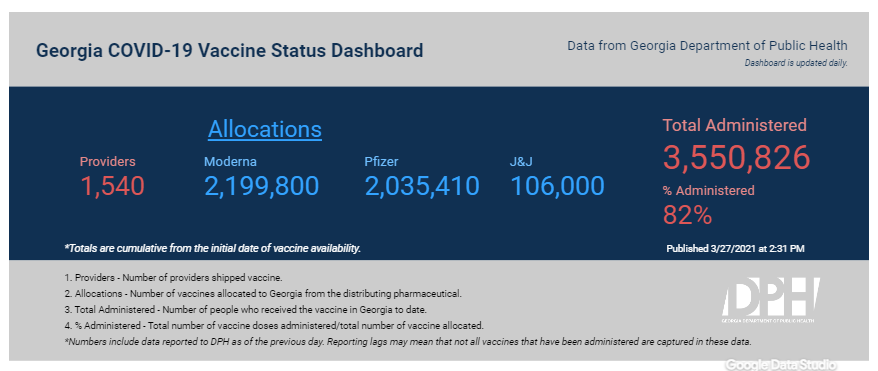Screen dimensions: 878x371
Task: Select the Providers count 1,540
Action: coord(113,186)
